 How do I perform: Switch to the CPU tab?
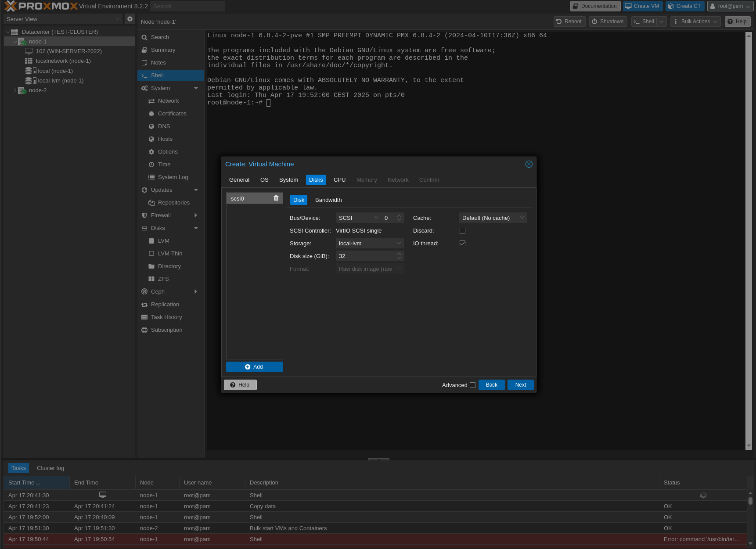[x=339, y=179]
